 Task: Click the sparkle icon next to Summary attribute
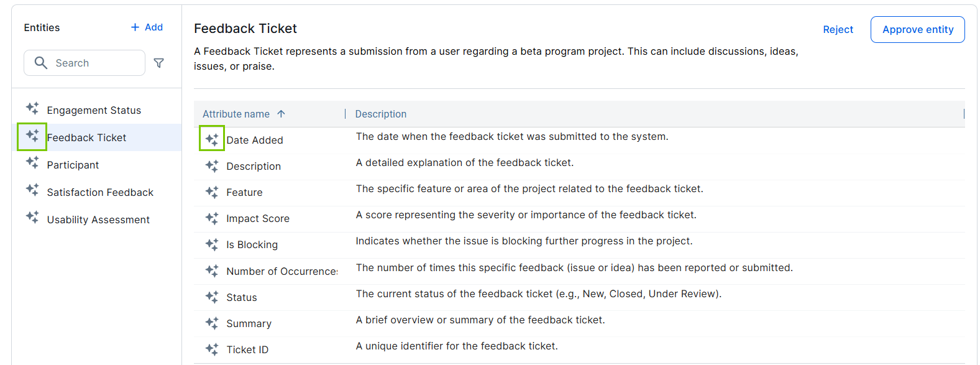tap(212, 323)
